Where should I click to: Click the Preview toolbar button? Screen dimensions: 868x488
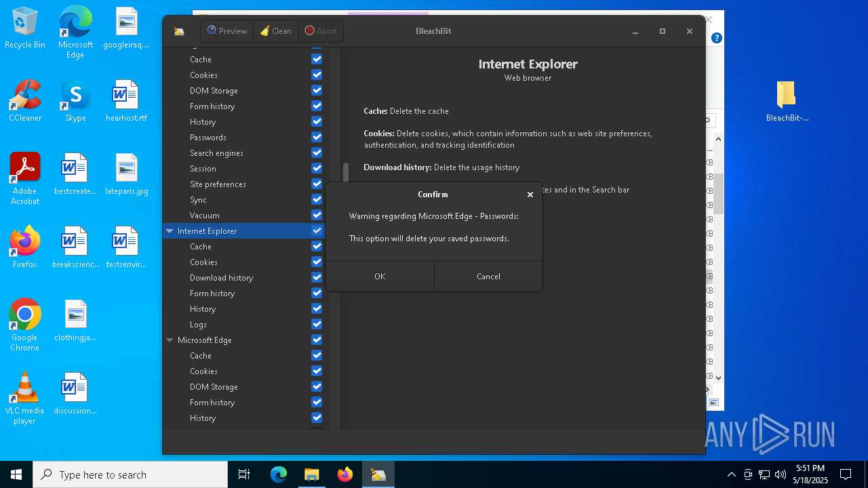pyautogui.click(x=227, y=31)
